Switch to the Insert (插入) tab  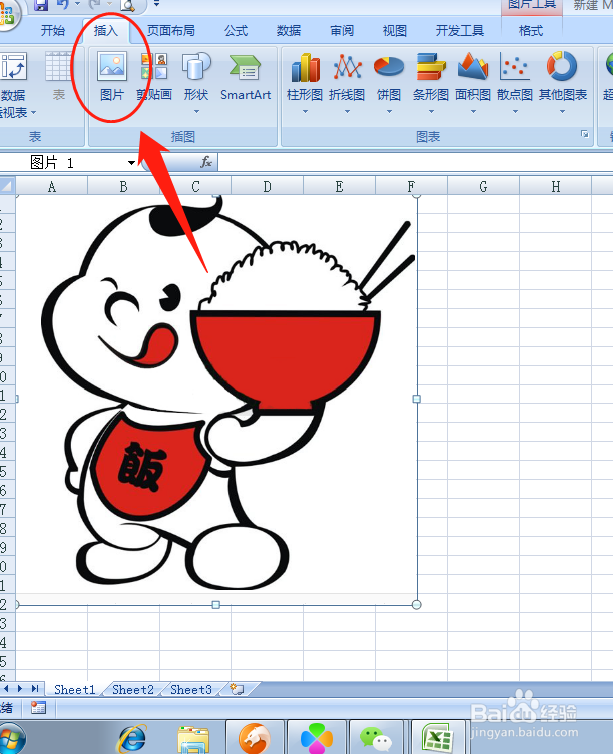pos(106,31)
